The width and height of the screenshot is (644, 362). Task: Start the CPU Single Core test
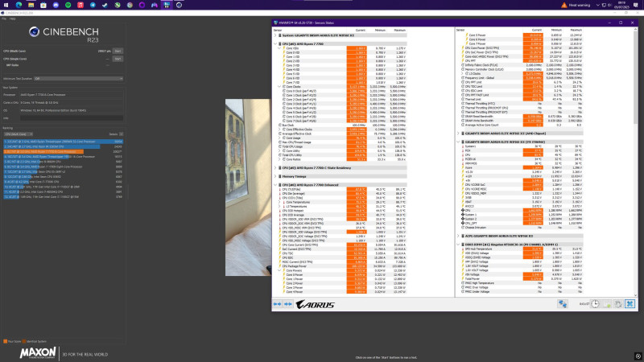(x=118, y=59)
